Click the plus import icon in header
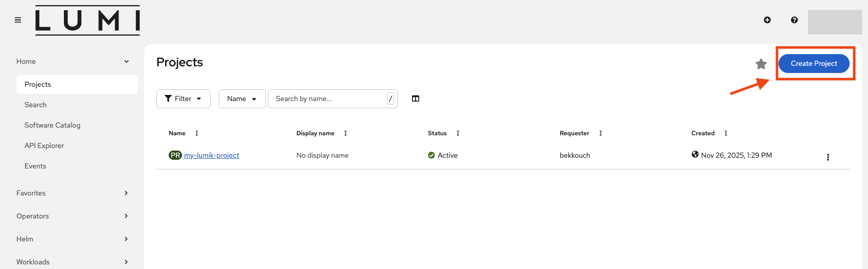The height and width of the screenshot is (269, 868). point(767,20)
